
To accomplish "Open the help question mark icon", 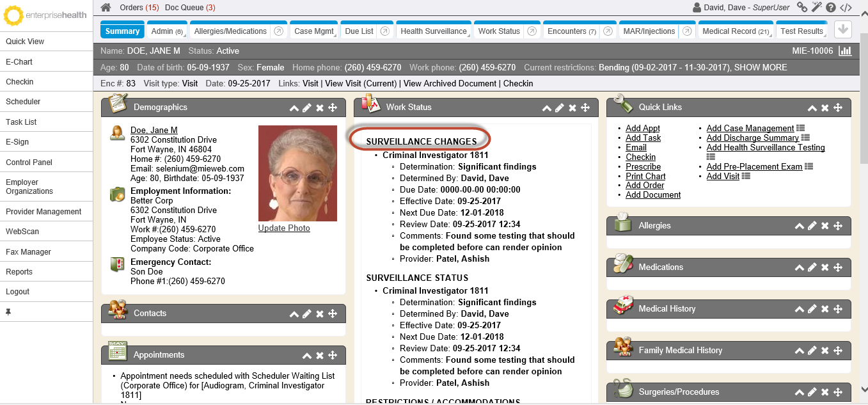I will coord(831,8).
